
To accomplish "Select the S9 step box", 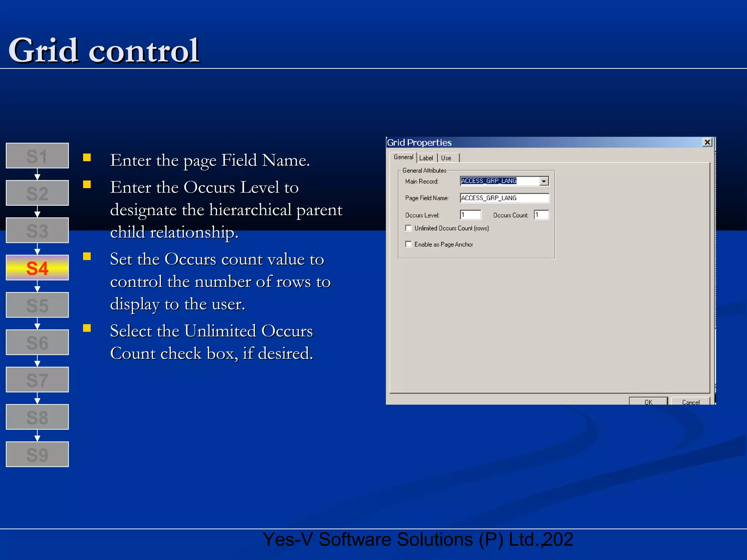I will click(x=37, y=455).
